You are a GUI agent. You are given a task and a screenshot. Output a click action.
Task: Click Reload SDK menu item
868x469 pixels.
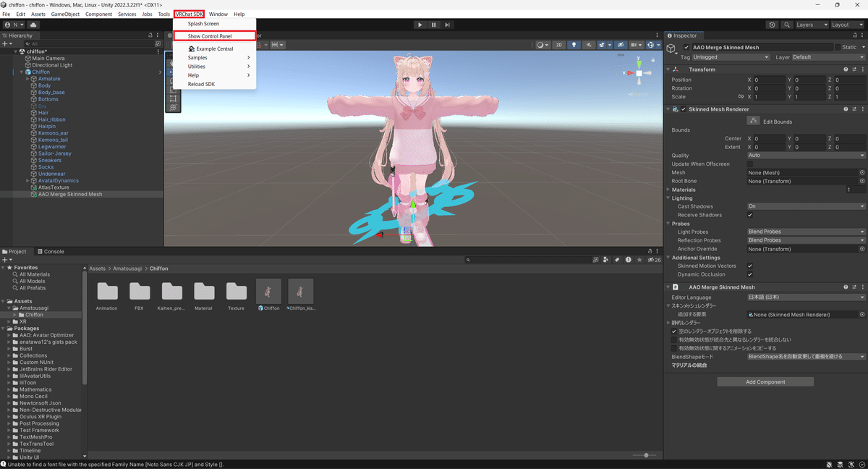pyautogui.click(x=214, y=84)
